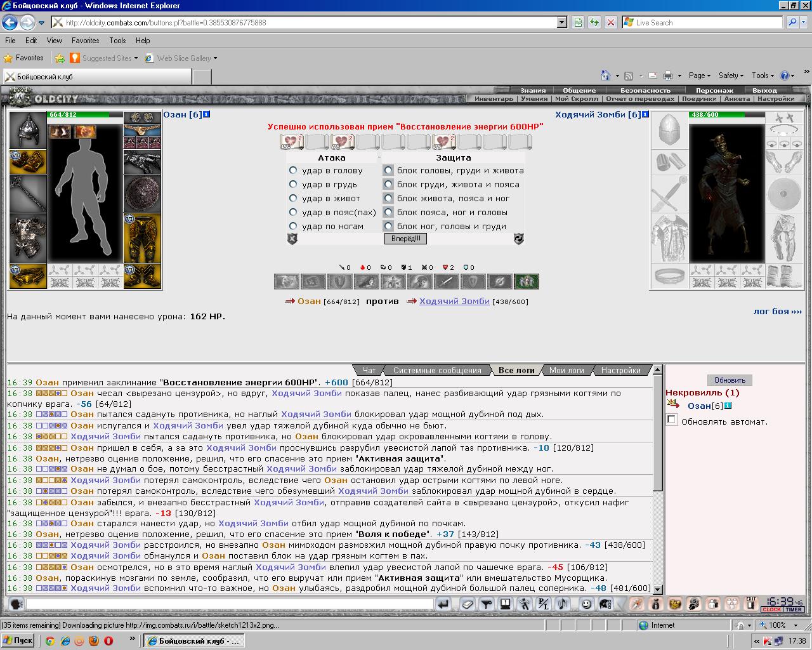812x650 pixels.
Task: Switch to the 'Мои логи' tab
Action: [566, 370]
